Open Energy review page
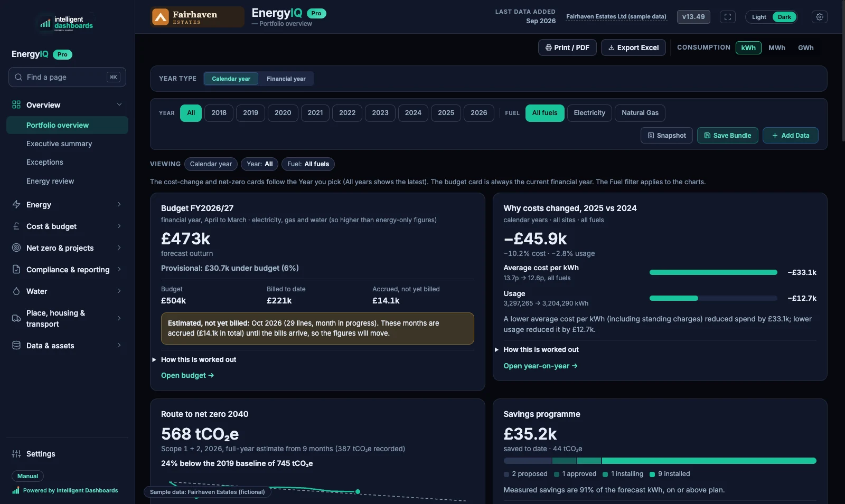 67,181
